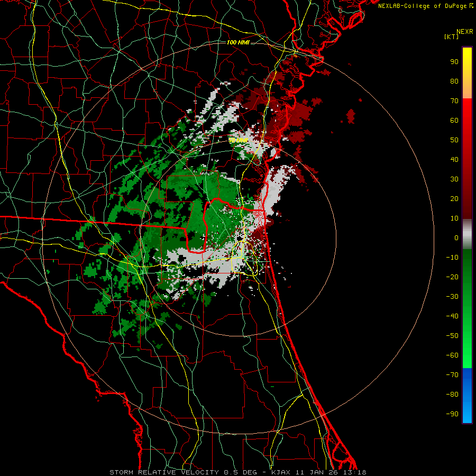Click the STORM RELATIVE VELOCITY caption text
Image resolution: width=476 pixels, height=476 pixels.
pyautogui.click(x=164, y=472)
